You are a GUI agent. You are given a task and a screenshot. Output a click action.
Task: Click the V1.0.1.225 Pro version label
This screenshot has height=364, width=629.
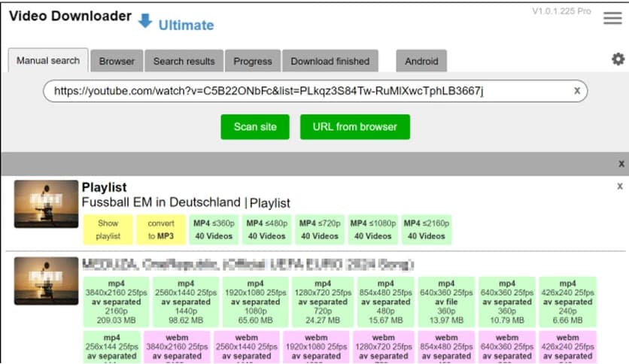point(561,11)
